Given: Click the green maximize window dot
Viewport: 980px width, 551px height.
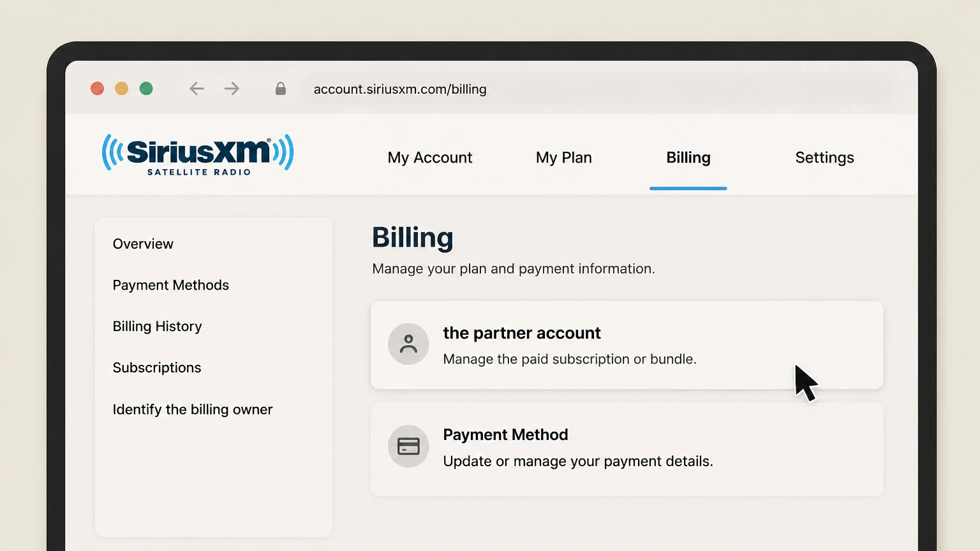Looking at the screenshot, I should coord(146,89).
